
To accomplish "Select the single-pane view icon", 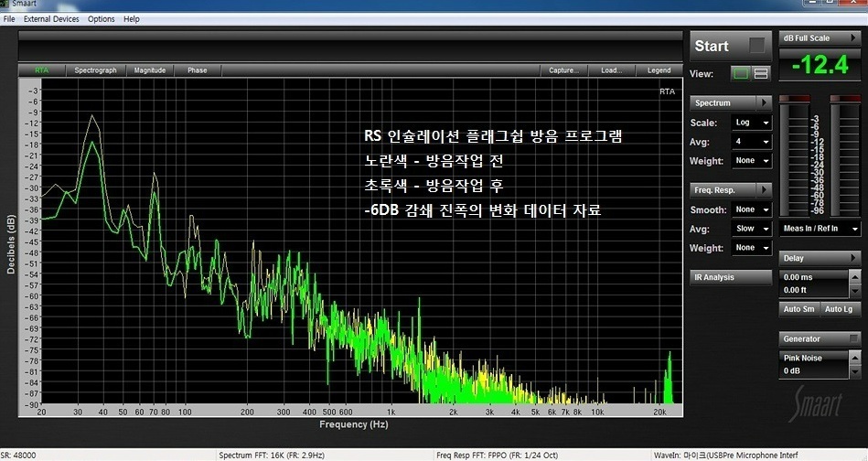I will coord(741,73).
